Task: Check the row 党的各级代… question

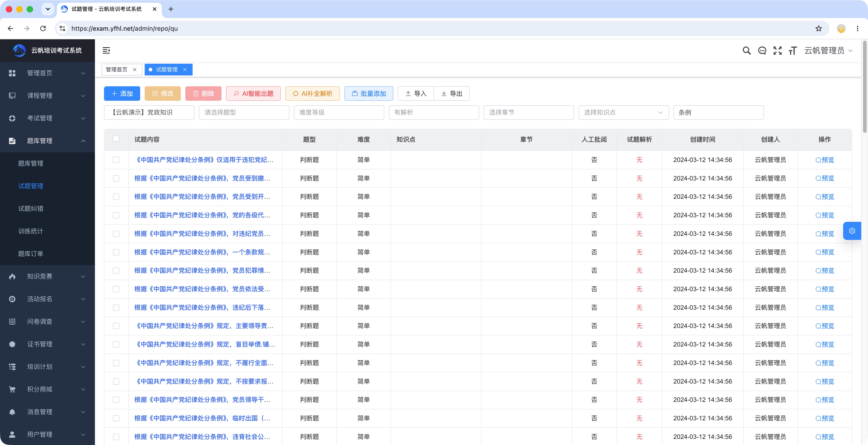Action: (x=116, y=215)
